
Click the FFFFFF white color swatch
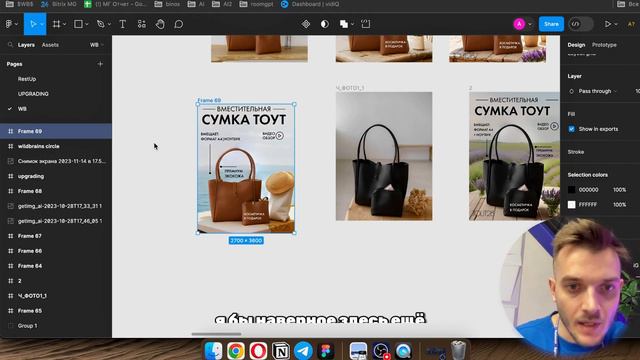(x=571, y=204)
